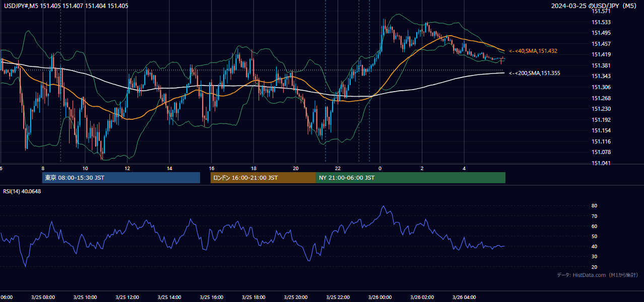
Task: Click price axis value 151.268
Action: pos(601,98)
